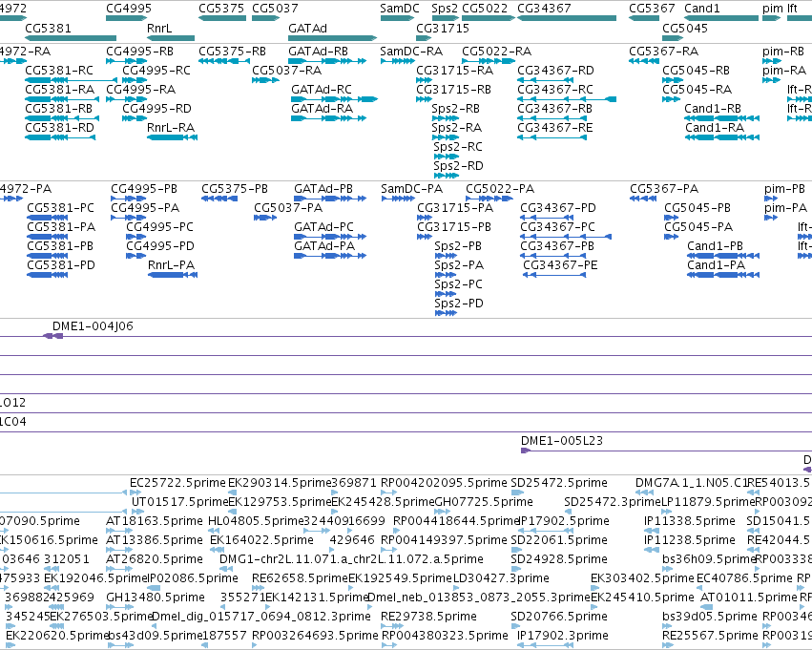Click the CG5045 gene label
This screenshot has height=650, width=812.
pyautogui.click(x=685, y=29)
